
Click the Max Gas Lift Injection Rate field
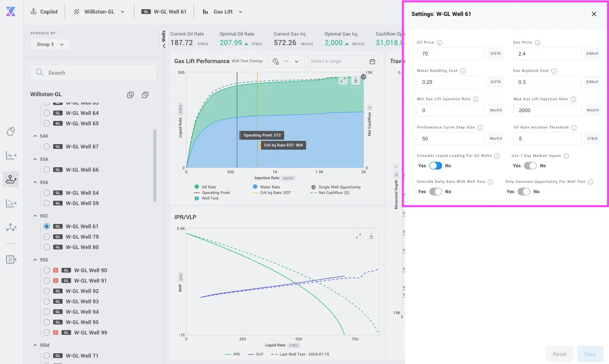coord(548,110)
